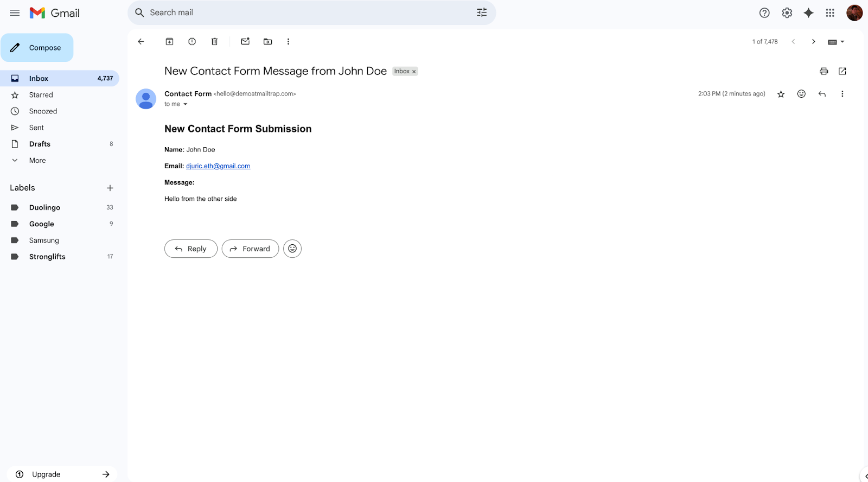Image resolution: width=868 pixels, height=482 pixels.
Task: Show advanced search filter options
Action: pyautogui.click(x=482, y=12)
